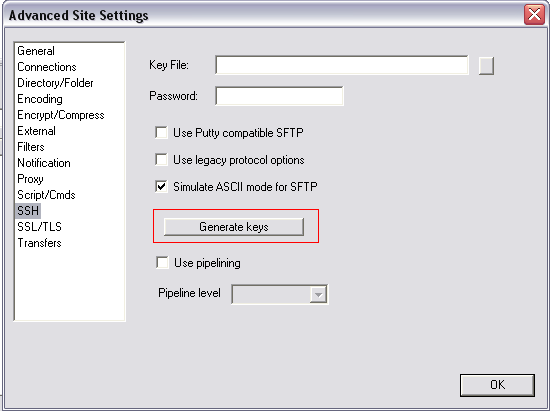Enable the Use pipelining checkbox
Image resolution: width=550 pixels, height=411 pixels.
click(x=162, y=263)
